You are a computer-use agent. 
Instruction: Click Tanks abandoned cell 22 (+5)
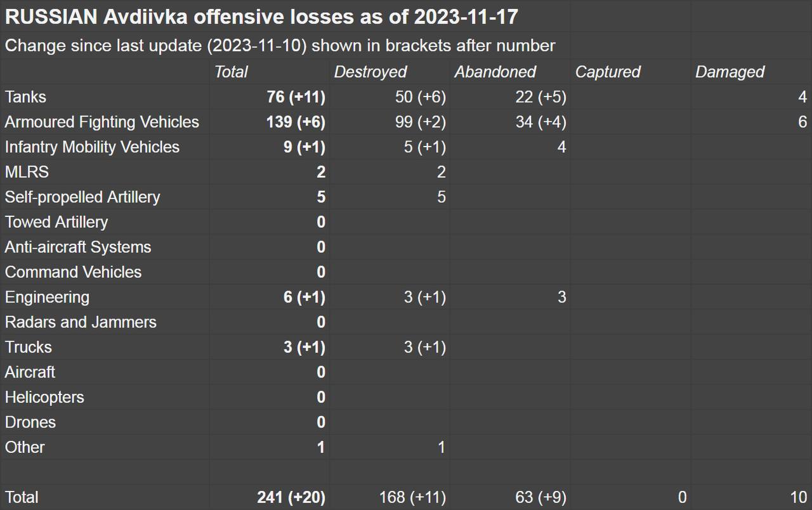(540, 97)
